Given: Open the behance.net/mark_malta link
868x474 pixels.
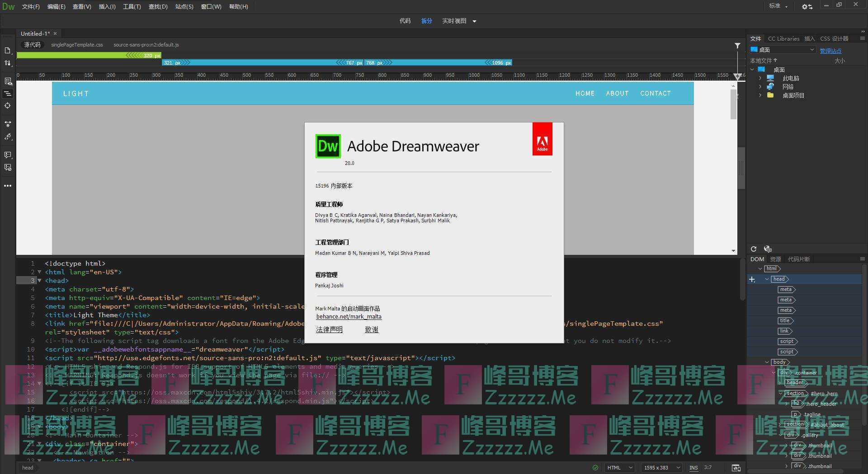Looking at the screenshot, I should click(x=349, y=317).
